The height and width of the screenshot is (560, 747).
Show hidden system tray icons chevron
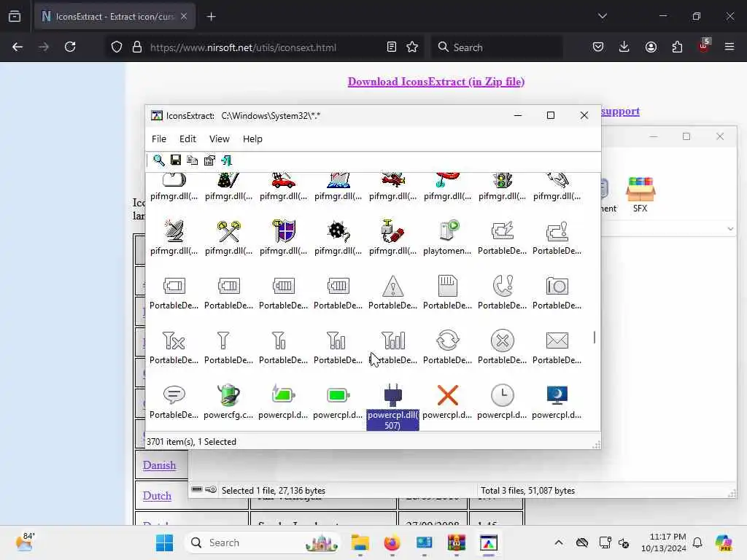pyautogui.click(x=559, y=542)
